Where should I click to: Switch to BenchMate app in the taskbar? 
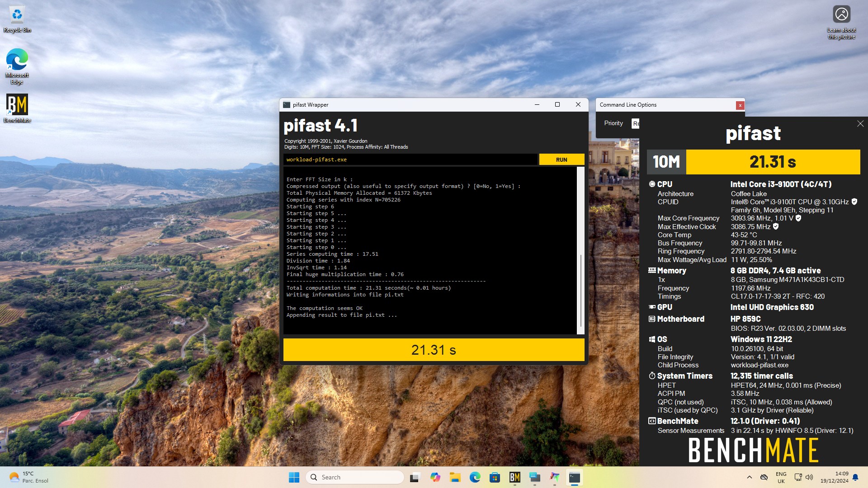(x=514, y=477)
